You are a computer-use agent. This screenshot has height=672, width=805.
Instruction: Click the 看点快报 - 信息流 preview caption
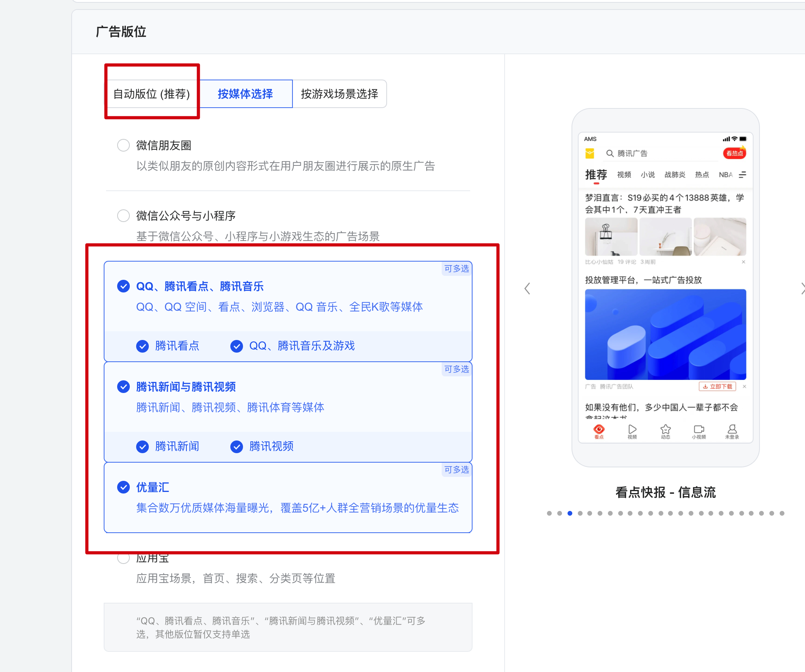click(666, 492)
